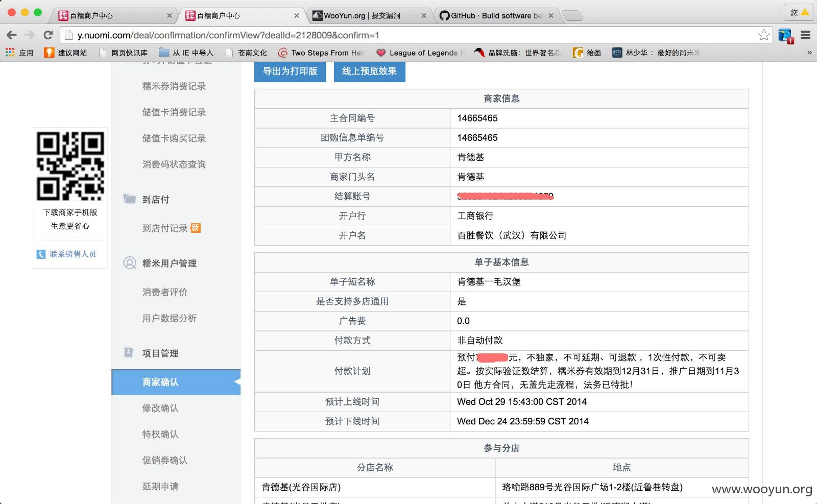
Task: Open the 品牌洗脑 bookmark
Action: [x=518, y=53]
